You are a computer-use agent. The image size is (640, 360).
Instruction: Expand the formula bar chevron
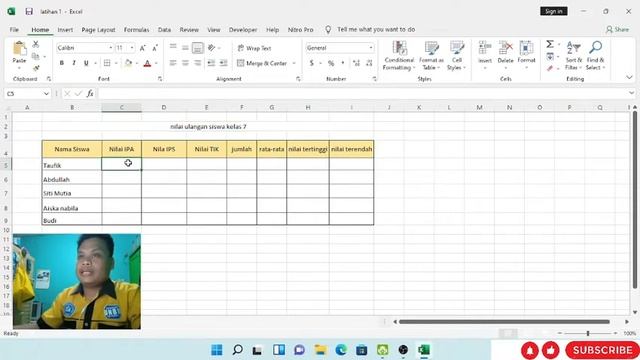631,93
